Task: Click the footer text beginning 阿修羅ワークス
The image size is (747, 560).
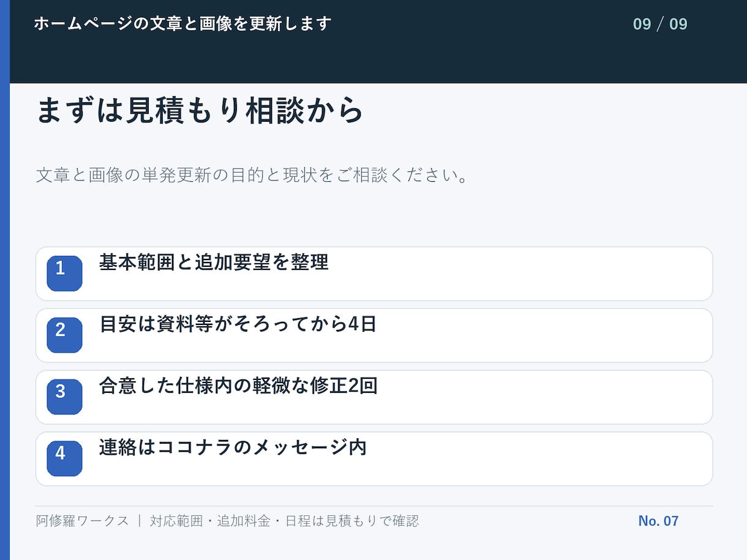Action: pyautogui.click(x=227, y=521)
